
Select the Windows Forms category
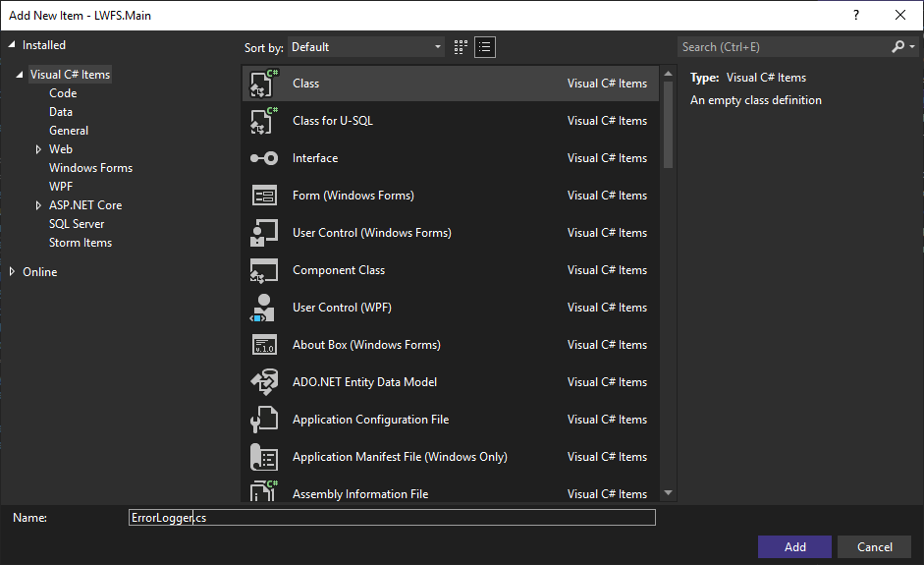pyautogui.click(x=90, y=167)
